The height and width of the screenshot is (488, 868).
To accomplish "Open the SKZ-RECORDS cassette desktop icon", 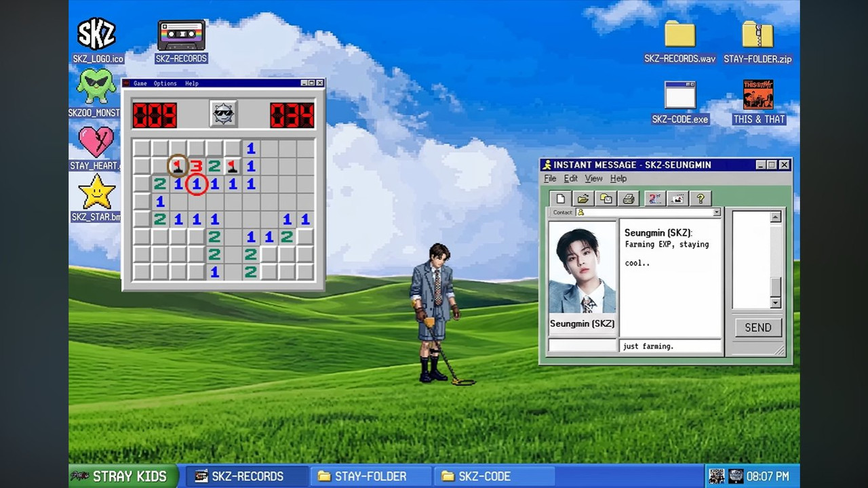I will click(x=181, y=35).
